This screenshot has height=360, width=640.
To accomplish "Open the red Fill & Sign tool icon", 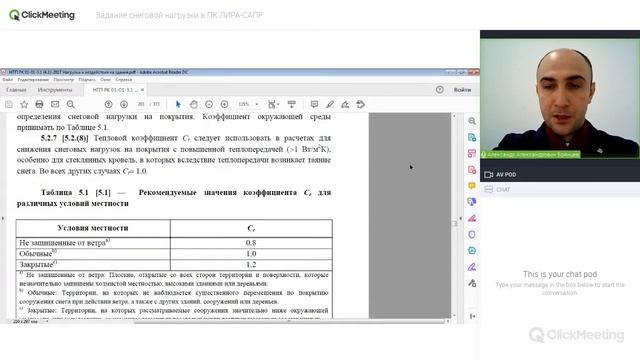I will [472, 218].
